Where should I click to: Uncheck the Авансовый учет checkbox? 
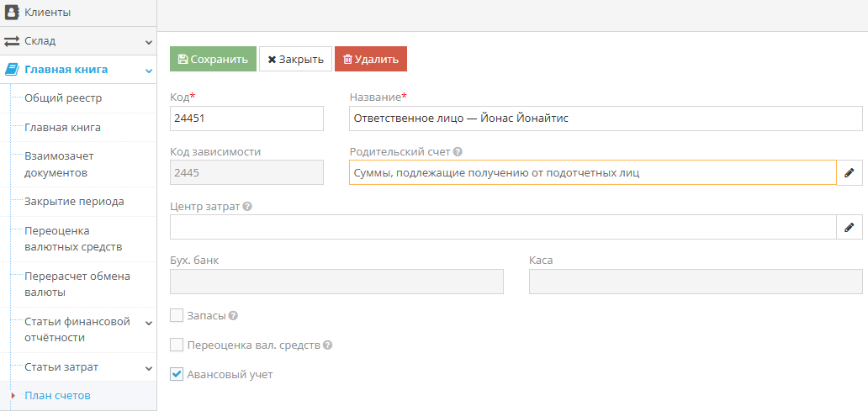point(177,374)
